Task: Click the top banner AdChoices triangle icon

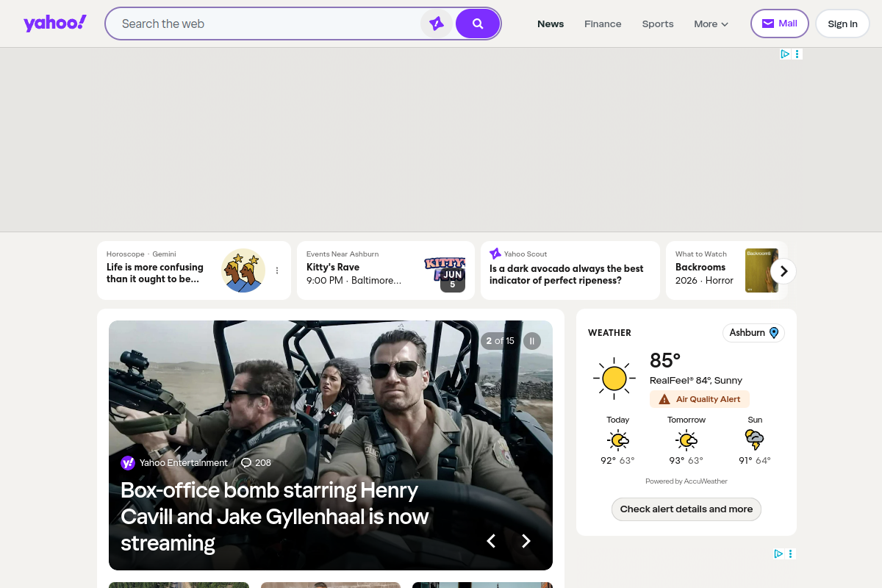Action: (x=785, y=54)
